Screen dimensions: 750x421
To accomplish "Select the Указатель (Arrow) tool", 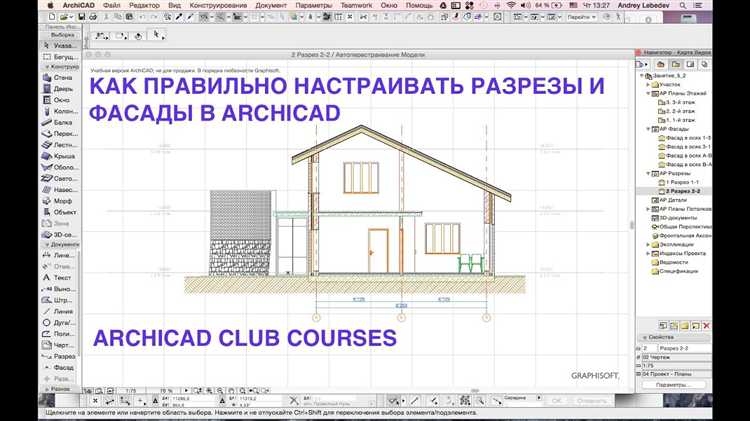I will pos(58,45).
